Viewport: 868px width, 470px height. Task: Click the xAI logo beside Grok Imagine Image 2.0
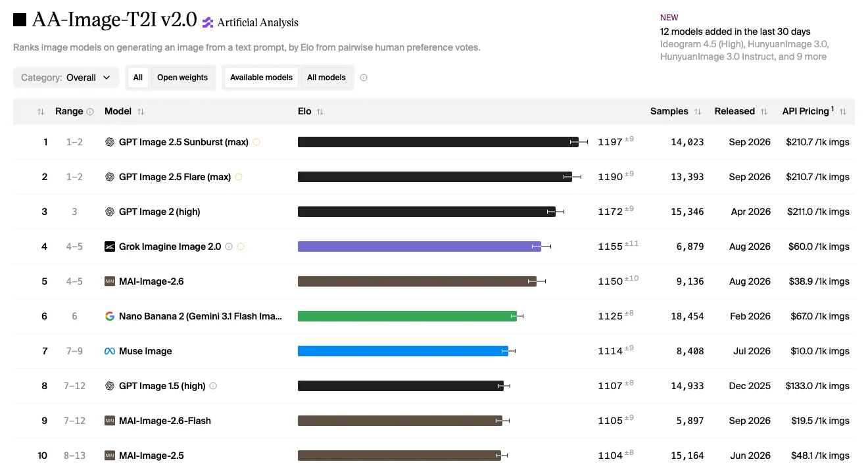pyautogui.click(x=110, y=247)
